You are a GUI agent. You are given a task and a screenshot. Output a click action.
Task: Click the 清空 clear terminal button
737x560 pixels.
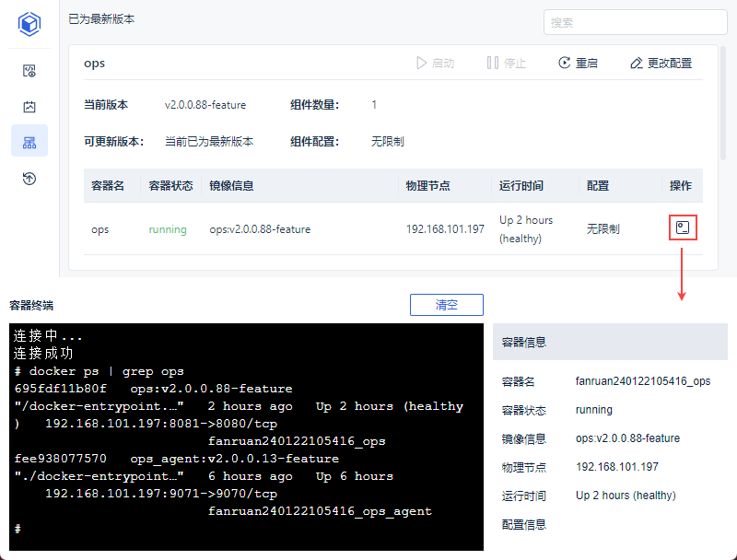tap(447, 305)
